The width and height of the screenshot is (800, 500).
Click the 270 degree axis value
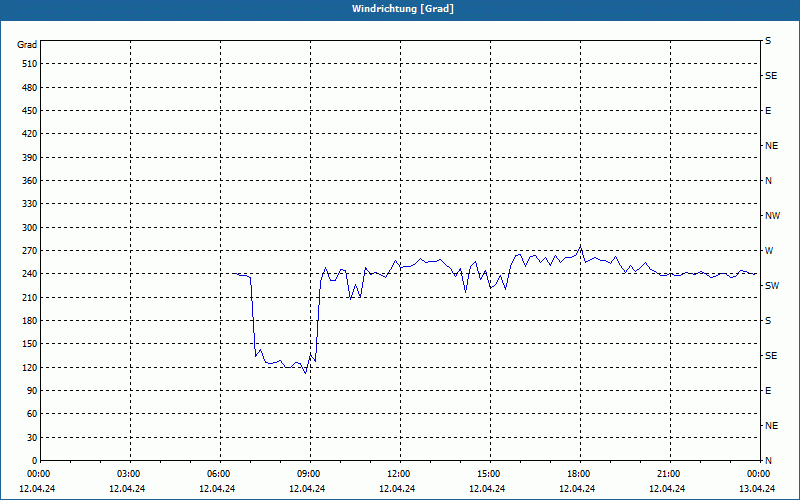tap(30, 251)
